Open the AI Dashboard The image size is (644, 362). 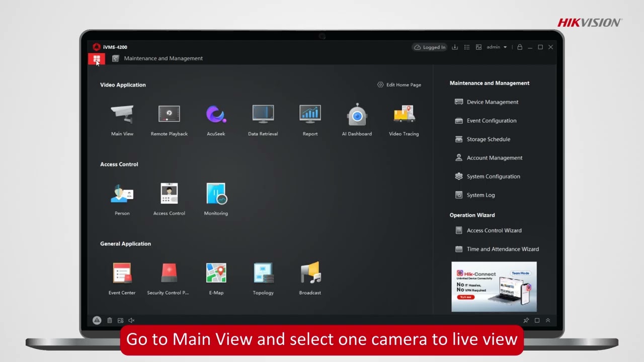tap(357, 120)
